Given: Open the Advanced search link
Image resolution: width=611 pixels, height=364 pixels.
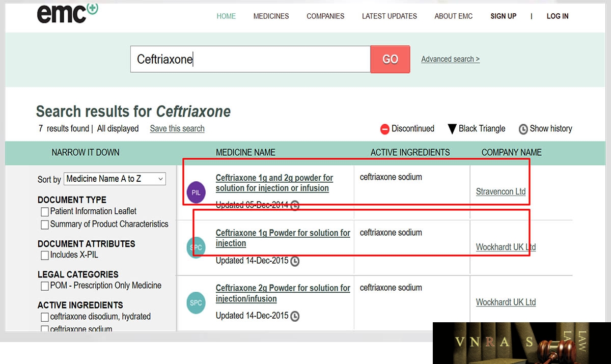Looking at the screenshot, I should point(450,59).
